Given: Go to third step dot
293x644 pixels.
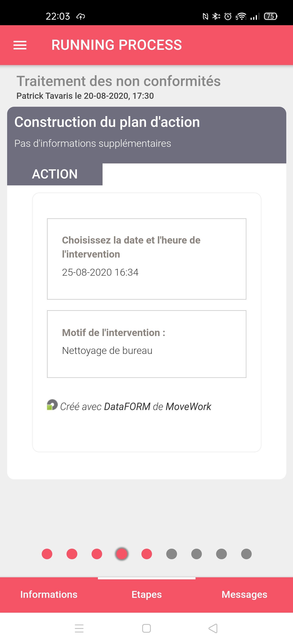Looking at the screenshot, I should [x=97, y=554].
